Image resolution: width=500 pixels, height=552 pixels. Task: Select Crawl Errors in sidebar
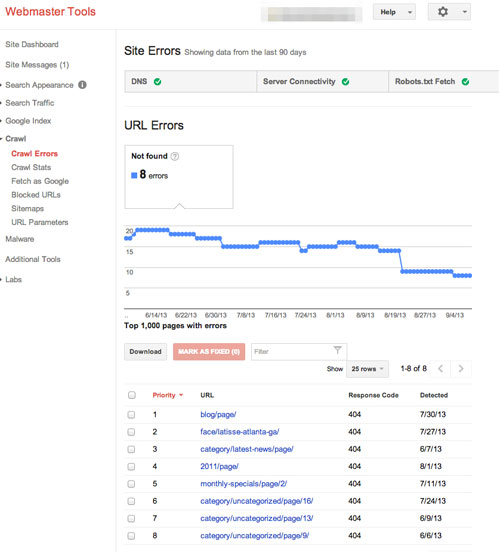point(35,153)
